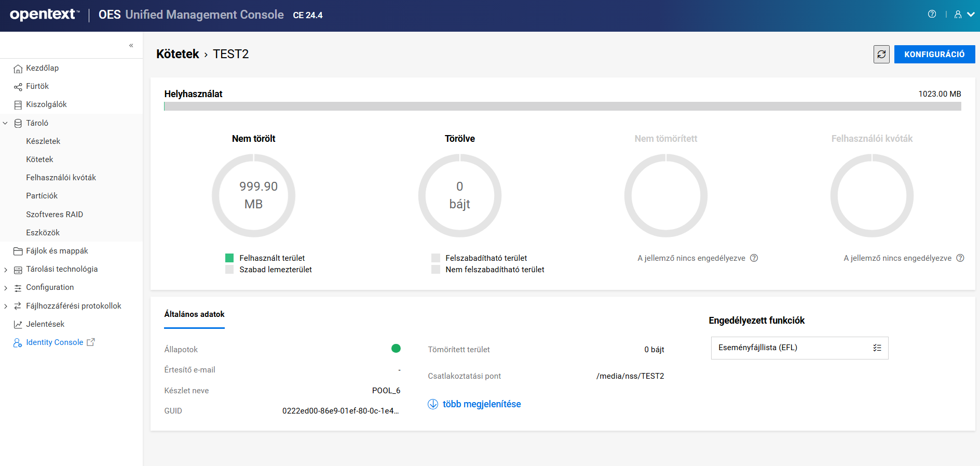Viewport: 980px width, 466px height.
Task: Expand Fájlhozzáférési protokollok section
Action: pyautogui.click(x=6, y=306)
